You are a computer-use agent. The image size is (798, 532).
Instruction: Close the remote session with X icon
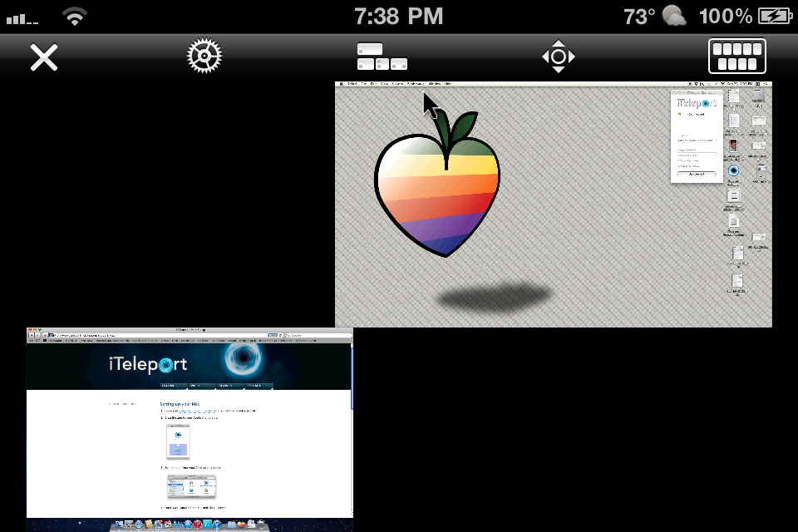point(44,57)
